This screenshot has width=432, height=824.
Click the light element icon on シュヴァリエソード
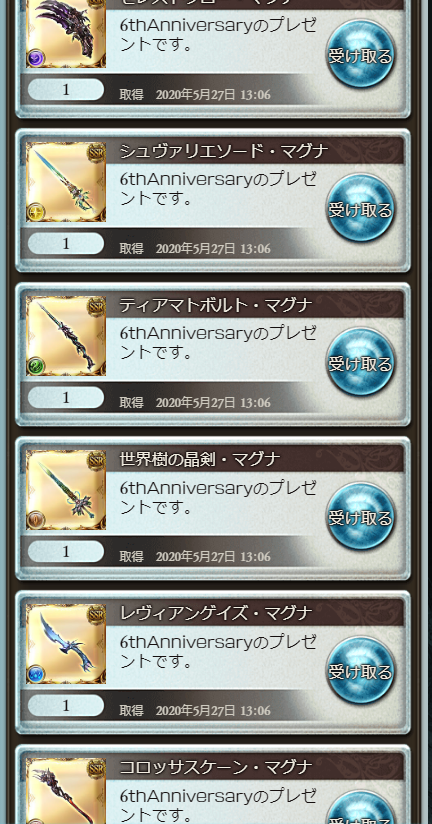36,212
